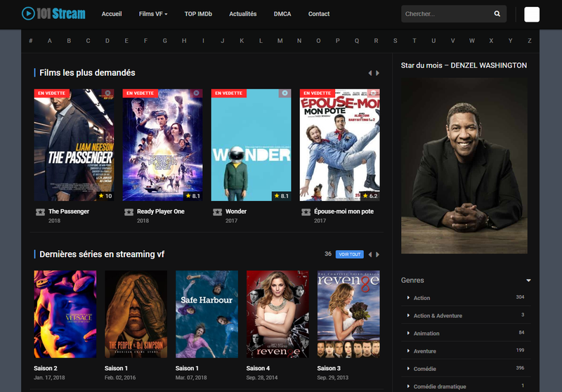The image size is (562, 392).
Task: Open the Épouse-moi mon pote title link
Action: 344,211
